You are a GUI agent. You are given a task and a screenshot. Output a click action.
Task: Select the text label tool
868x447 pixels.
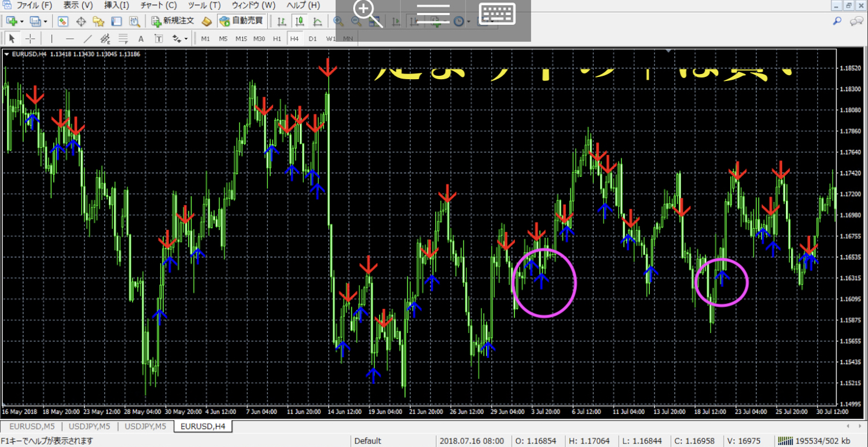pos(159,39)
